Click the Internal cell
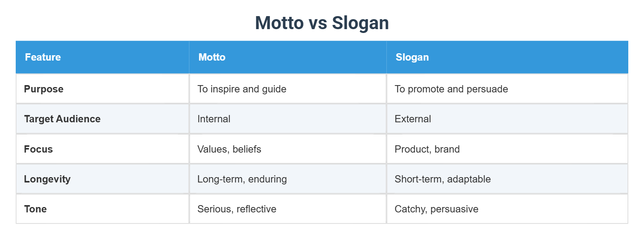 click(x=214, y=119)
